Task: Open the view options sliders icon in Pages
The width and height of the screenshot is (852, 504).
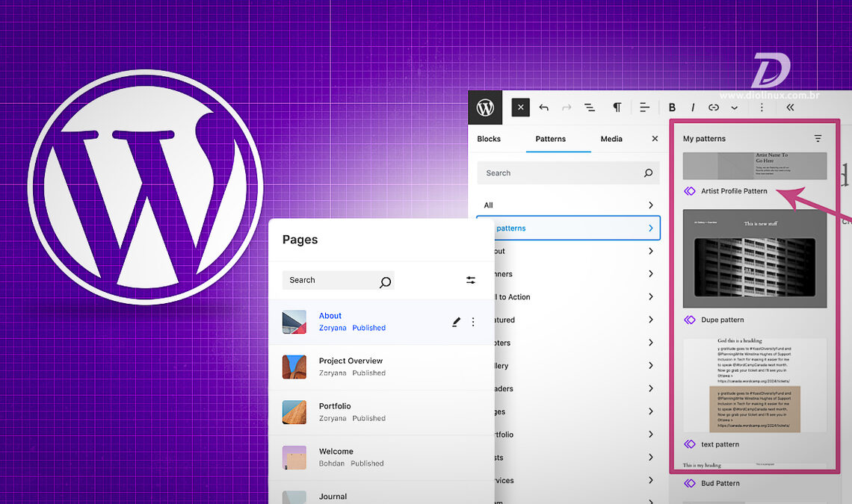Action: coord(471,280)
